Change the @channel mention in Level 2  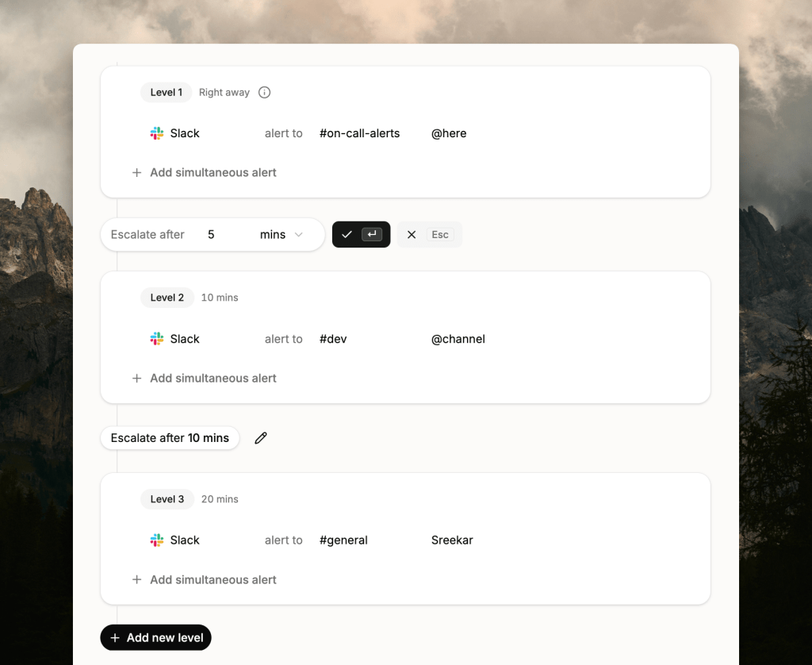(458, 339)
